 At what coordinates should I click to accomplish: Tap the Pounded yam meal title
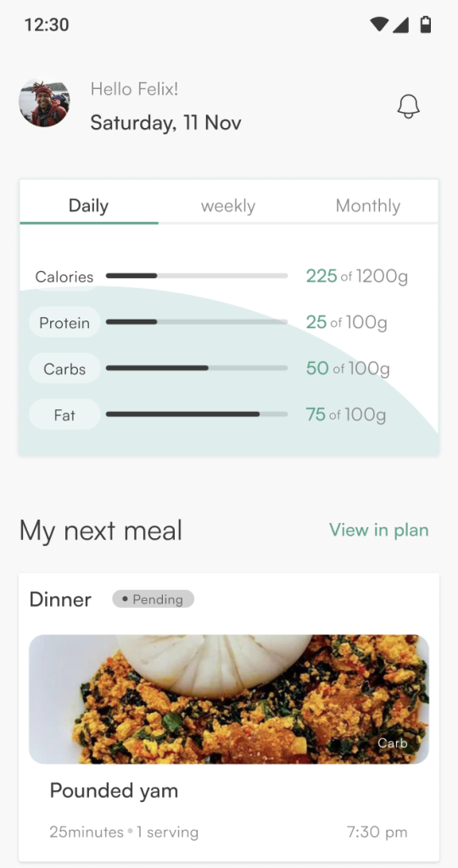(114, 791)
